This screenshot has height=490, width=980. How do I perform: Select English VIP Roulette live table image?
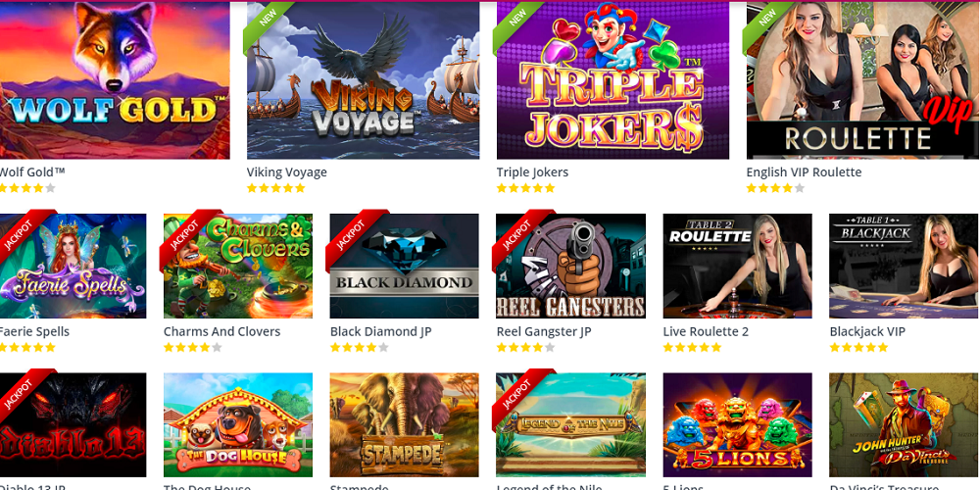pos(862,80)
